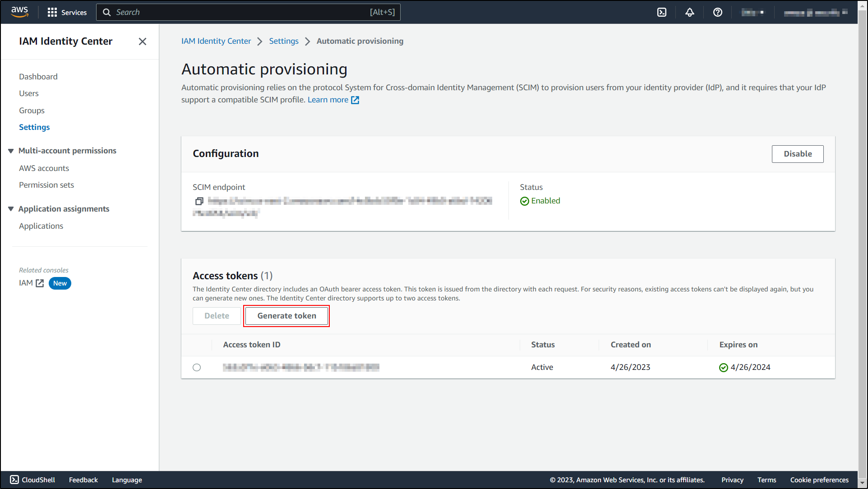Open the Services grid icon
868x489 pixels.
pyautogui.click(x=52, y=12)
